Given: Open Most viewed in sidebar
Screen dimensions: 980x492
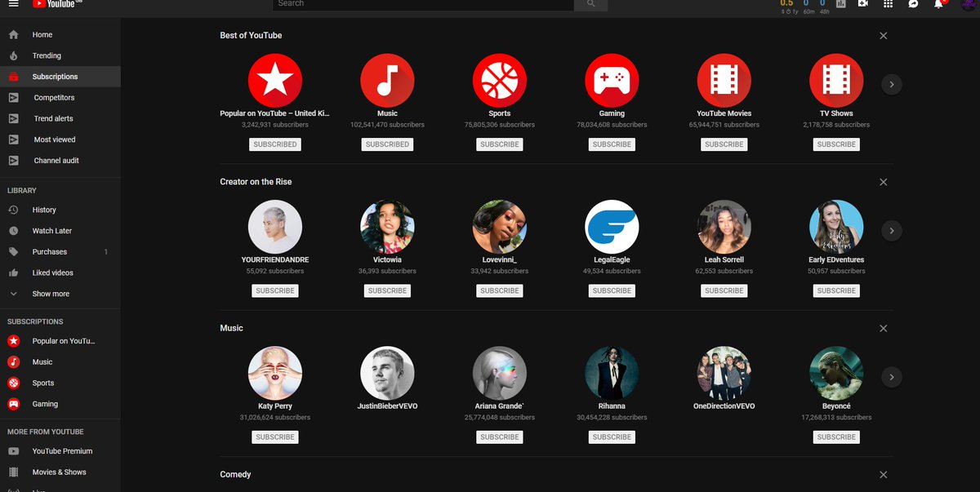Looking at the screenshot, I should (60, 140).
